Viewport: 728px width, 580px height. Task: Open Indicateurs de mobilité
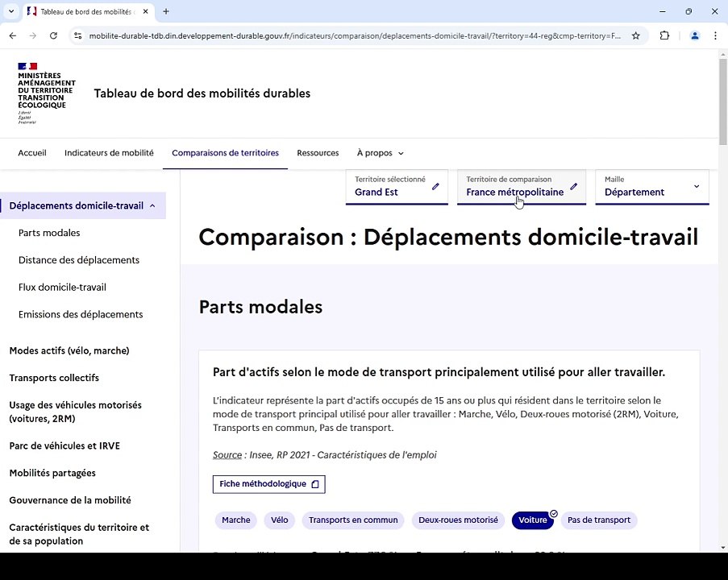pyautogui.click(x=109, y=153)
